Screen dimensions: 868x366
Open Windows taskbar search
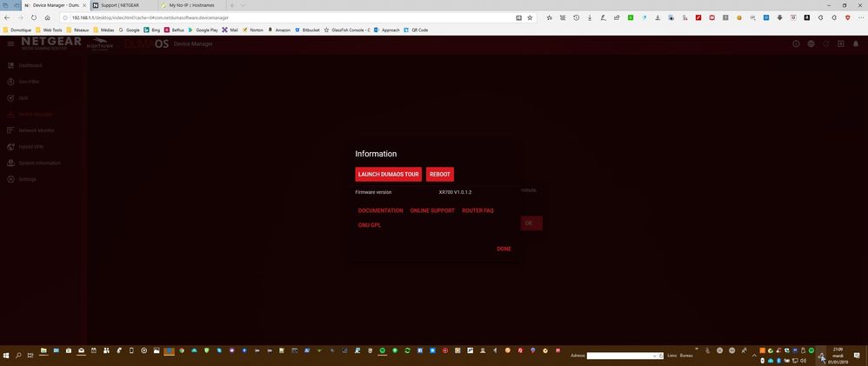pos(18,355)
